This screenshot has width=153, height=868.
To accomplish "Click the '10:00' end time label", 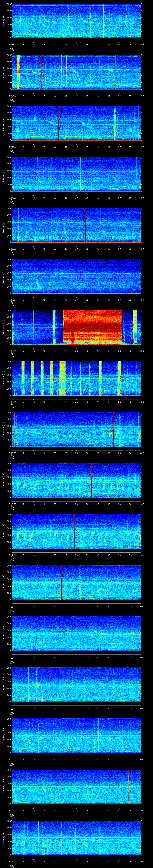I will [141, 453].
